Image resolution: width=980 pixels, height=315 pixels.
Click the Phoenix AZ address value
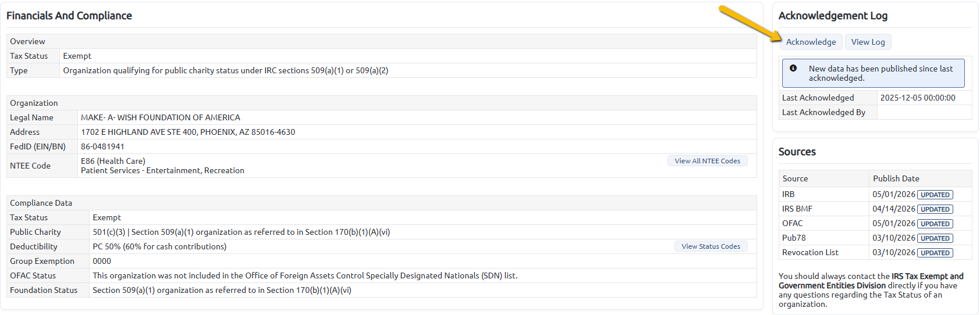click(188, 132)
